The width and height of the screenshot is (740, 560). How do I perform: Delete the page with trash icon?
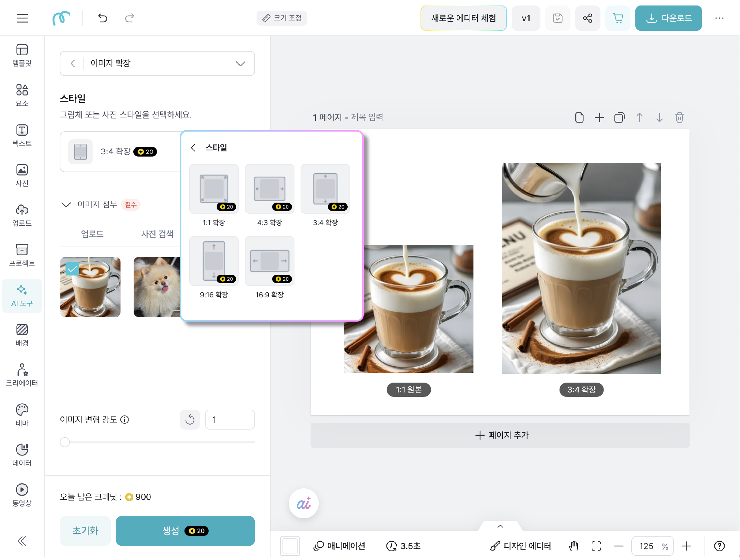pyautogui.click(x=680, y=117)
